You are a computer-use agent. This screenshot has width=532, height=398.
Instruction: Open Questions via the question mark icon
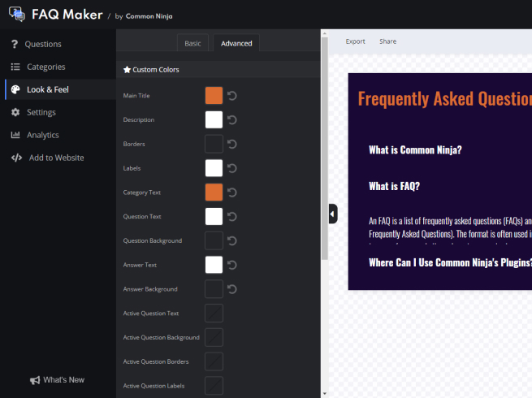coord(15,44)
